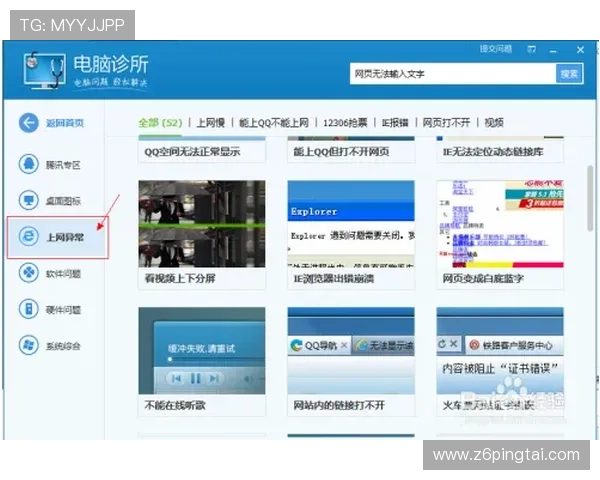Click the IE浏览器出错崩溃 caption text
Screen dimensions: 600x480
pyautogui.click(x=334, y=278)
